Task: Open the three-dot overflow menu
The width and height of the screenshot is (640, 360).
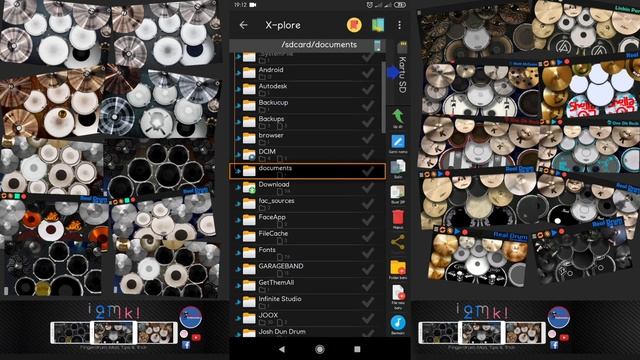Action: pos(399,25)
